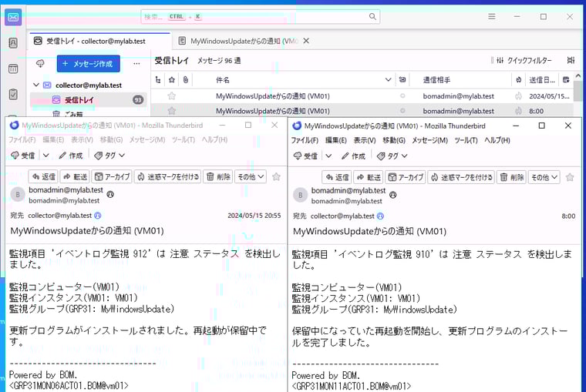Open the Tag dropdown in right window

tap(392, 156)
